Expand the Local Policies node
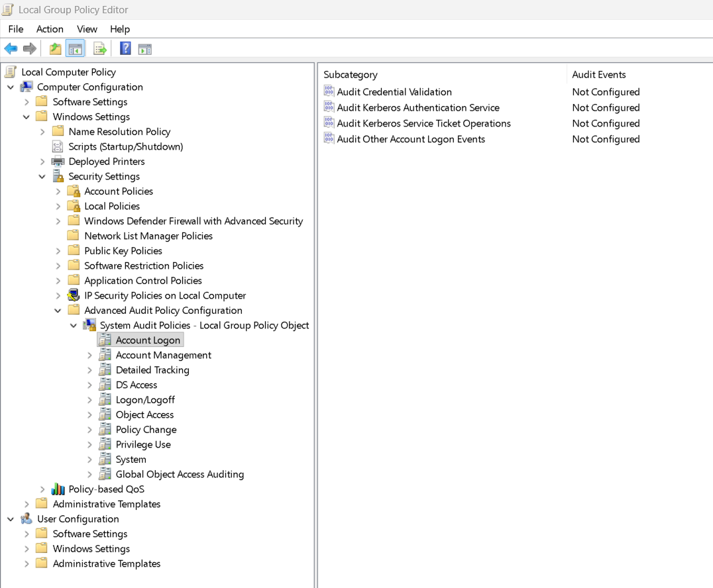This screenshot has width=713, height=588. (58, 207)
